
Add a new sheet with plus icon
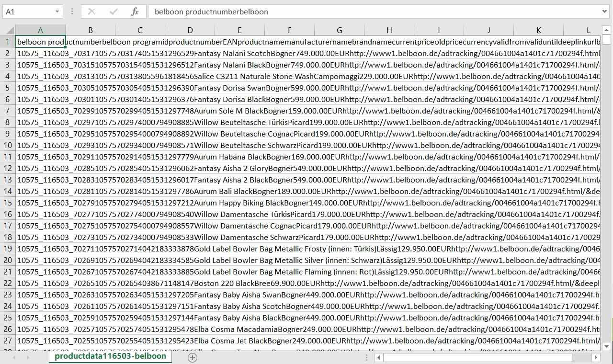pos(193,357)
